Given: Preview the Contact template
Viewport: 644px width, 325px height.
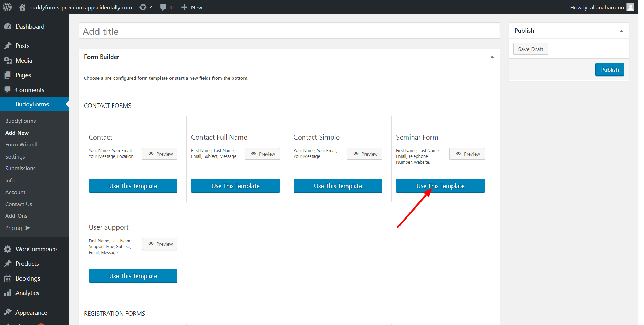Looking at the screenshot, I should click(x=160, y=154).
